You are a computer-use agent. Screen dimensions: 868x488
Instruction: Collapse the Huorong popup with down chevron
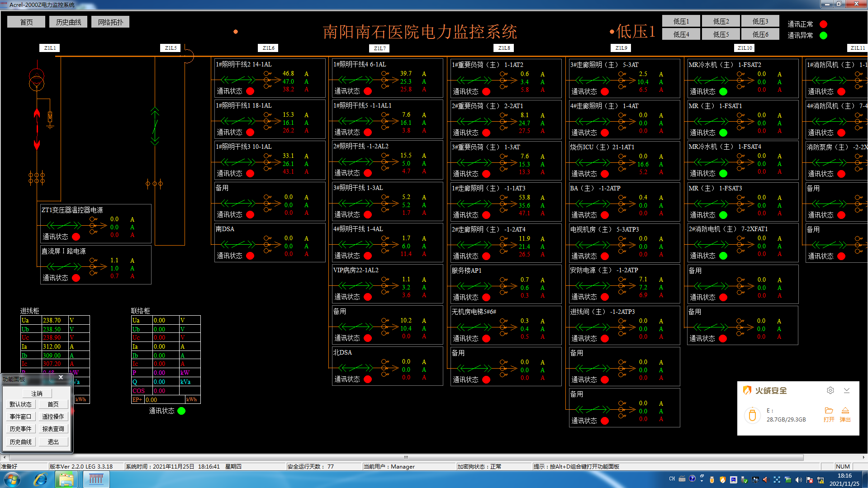coord(847,390)
